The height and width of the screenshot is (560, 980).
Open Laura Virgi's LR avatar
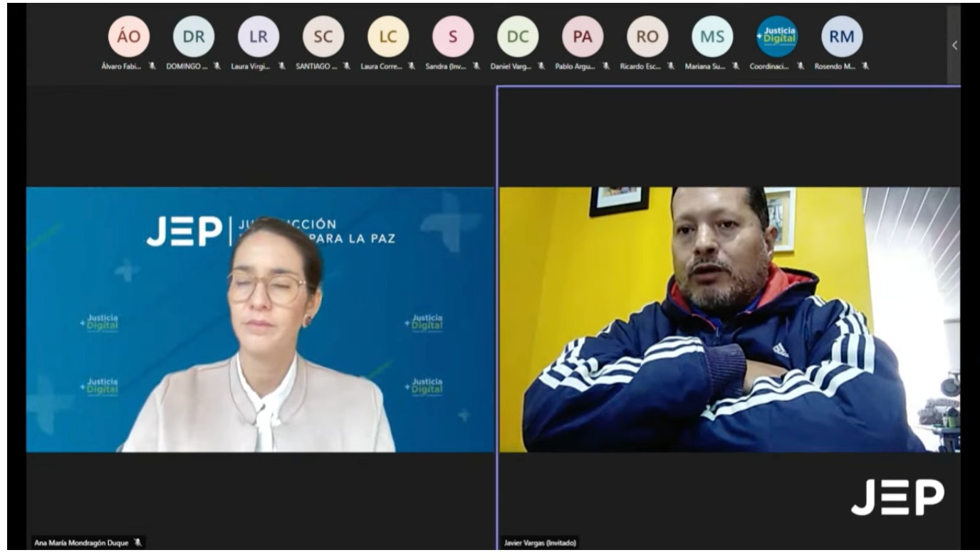pos(259,36)
